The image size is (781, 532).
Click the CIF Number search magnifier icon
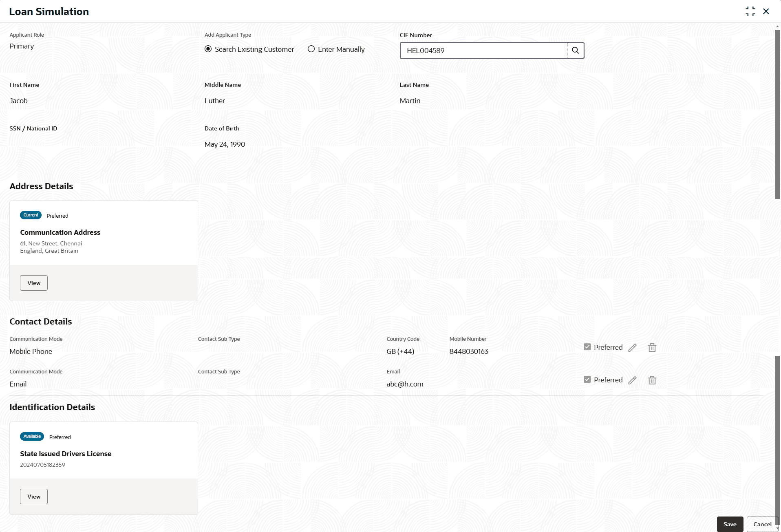pos(575,51)
